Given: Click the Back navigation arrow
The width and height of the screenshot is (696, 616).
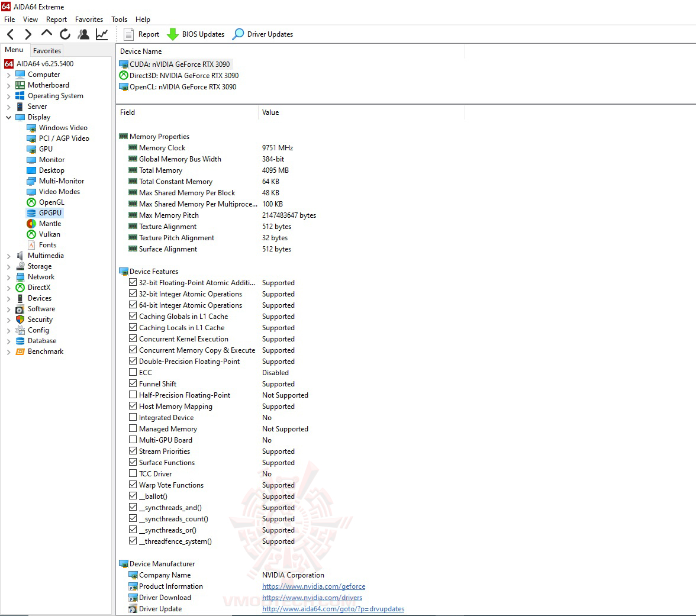Looking at the screenshot, I should pyautogui.click(x=11, y=34).
